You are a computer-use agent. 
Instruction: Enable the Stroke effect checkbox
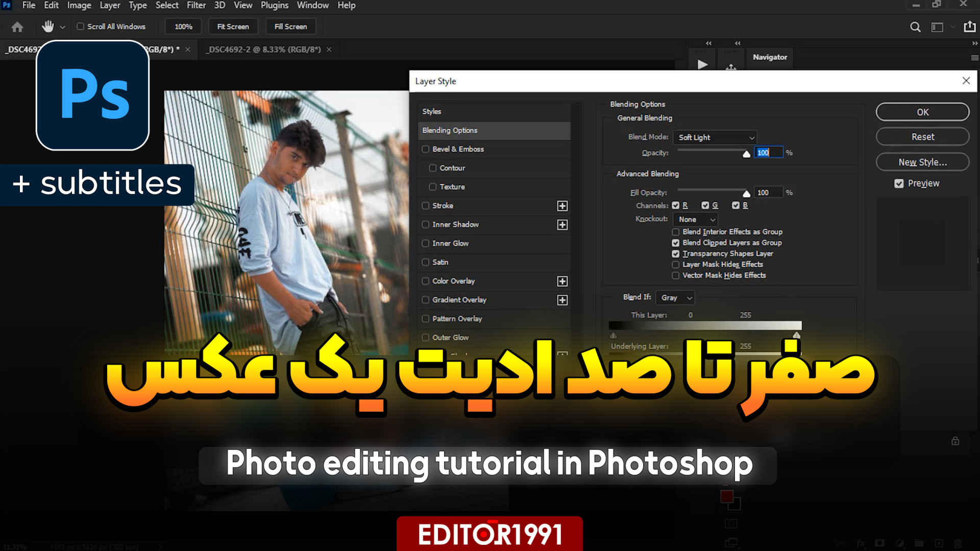(x=425, y=206)
